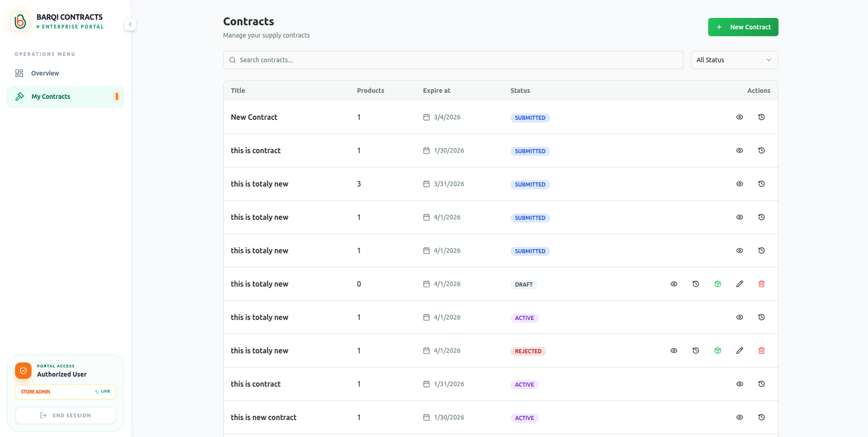Click green package icon on draft contract

coord(717,284)
